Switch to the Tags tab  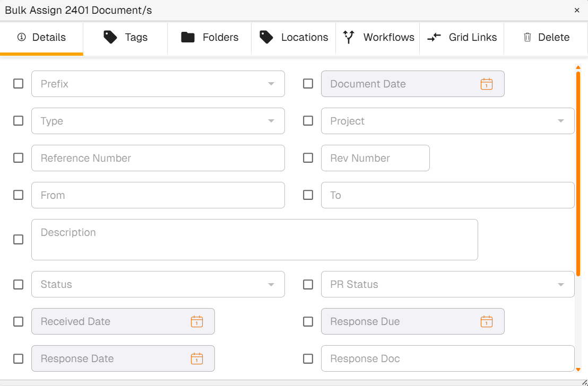pyautogui.click(x=125, y=37)
